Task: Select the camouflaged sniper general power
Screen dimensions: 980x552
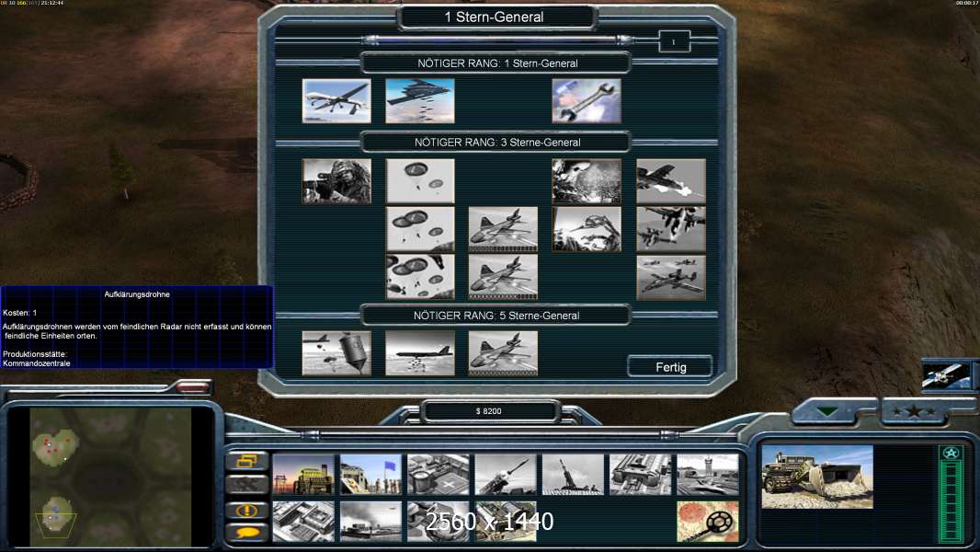Action: click(x=336, y=181)
